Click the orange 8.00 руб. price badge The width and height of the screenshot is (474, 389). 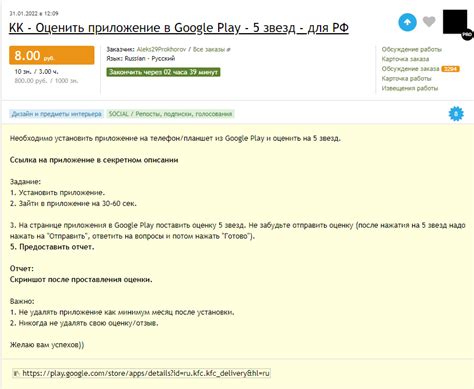(x=52, y=55)
